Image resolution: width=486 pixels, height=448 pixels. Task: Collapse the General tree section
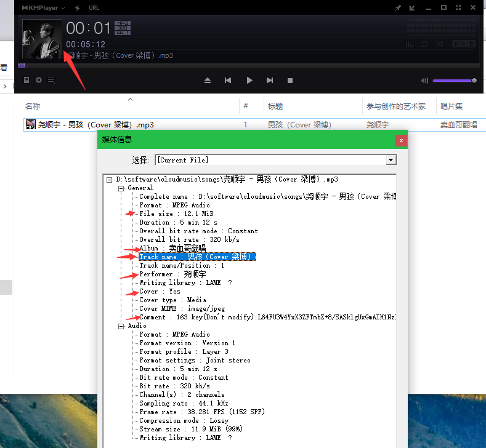pos(121,188)
